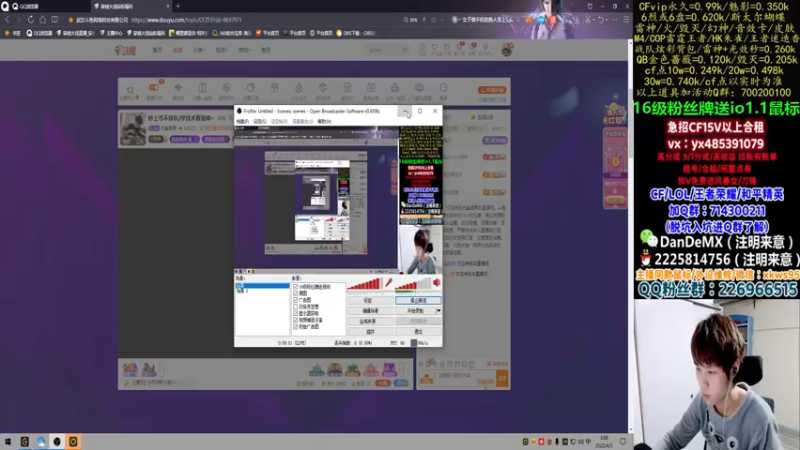The width and height of the screenshot is (800, 450).
Task: Toggle the orange live switch in streamer toolbar
Action: 154,88
